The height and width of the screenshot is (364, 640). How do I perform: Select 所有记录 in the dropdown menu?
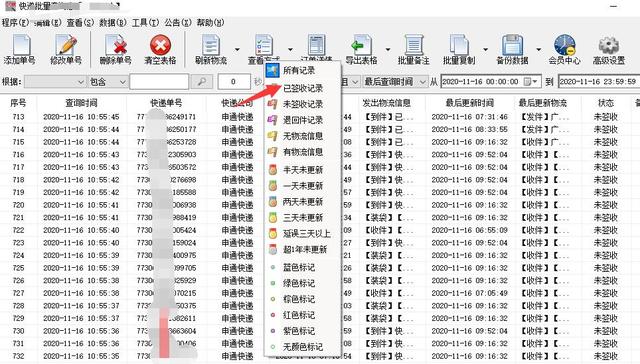[x=302, y=70]
